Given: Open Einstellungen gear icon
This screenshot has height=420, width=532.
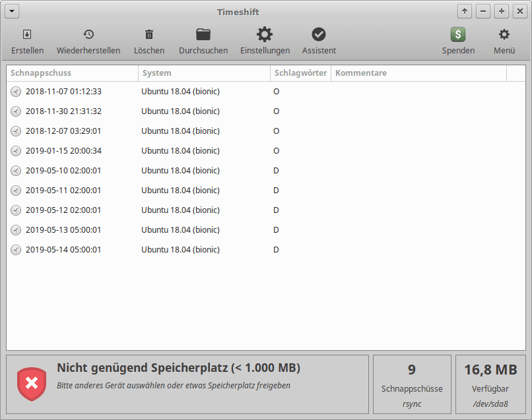Looking at the screenshot, I should pos(265,34).
